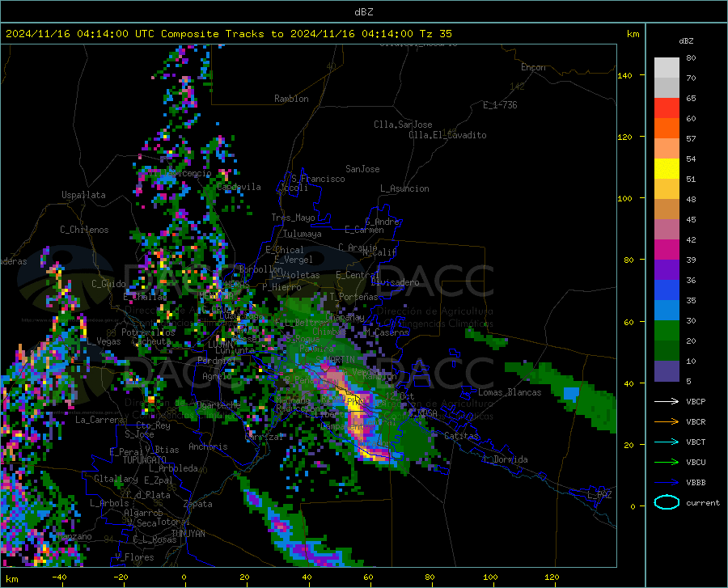Click the Borbollon map label
The height and width of the screenshot is (588, 728).
(261, 269)
